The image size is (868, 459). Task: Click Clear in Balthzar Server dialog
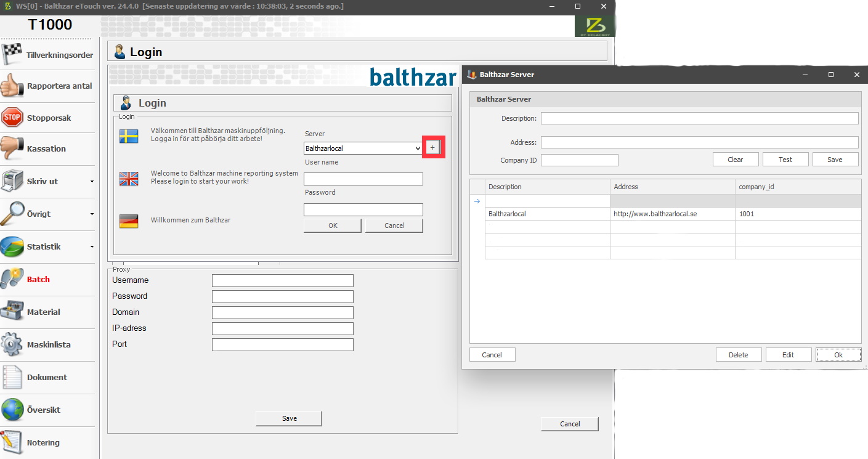pos(736,159)
